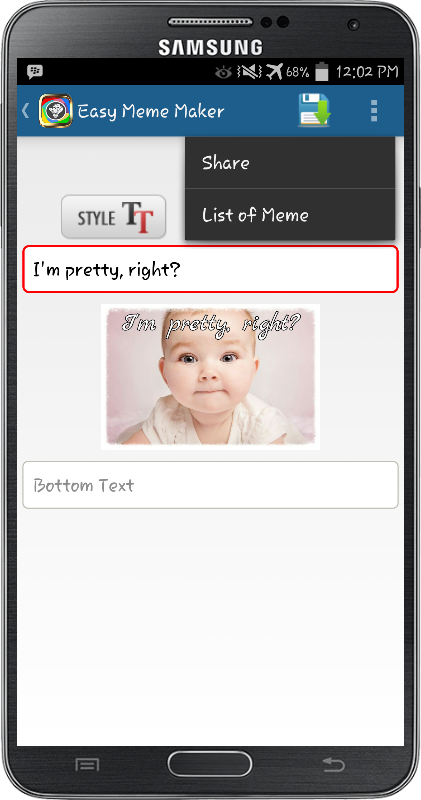Tap the phone's physical home button

click(x=210, y=764)
